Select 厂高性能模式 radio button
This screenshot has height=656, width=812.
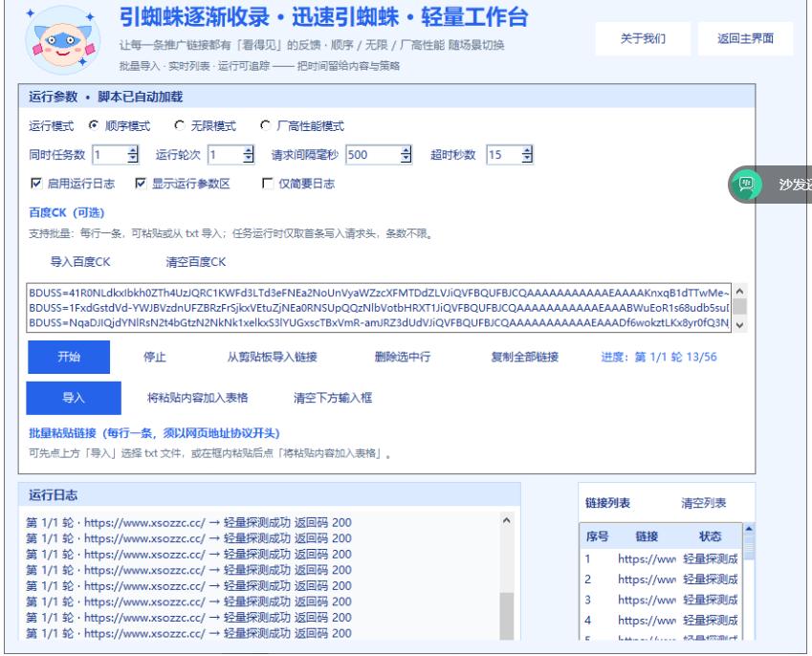[x=266, y=125]
